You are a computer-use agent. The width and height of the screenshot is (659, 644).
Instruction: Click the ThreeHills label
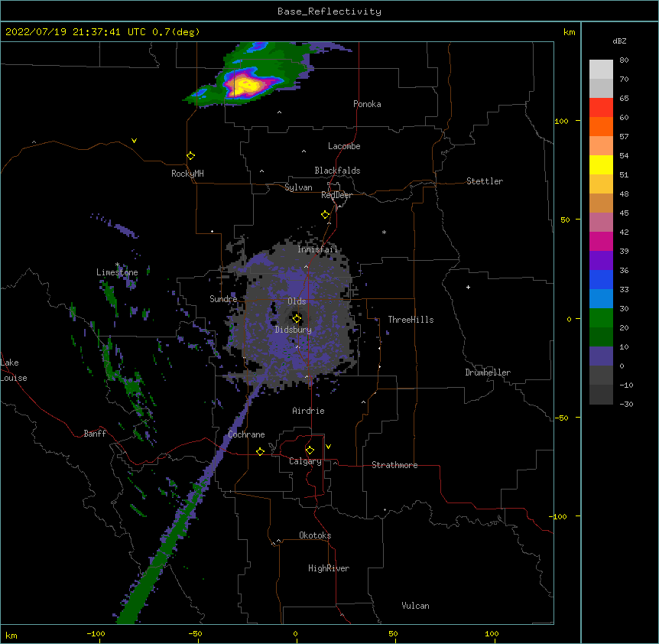[x=411, y=320]
